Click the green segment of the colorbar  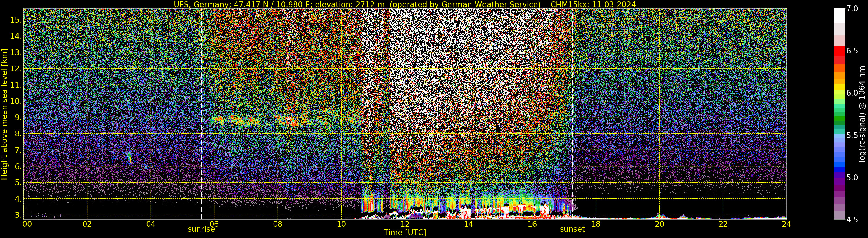point(839,118)
